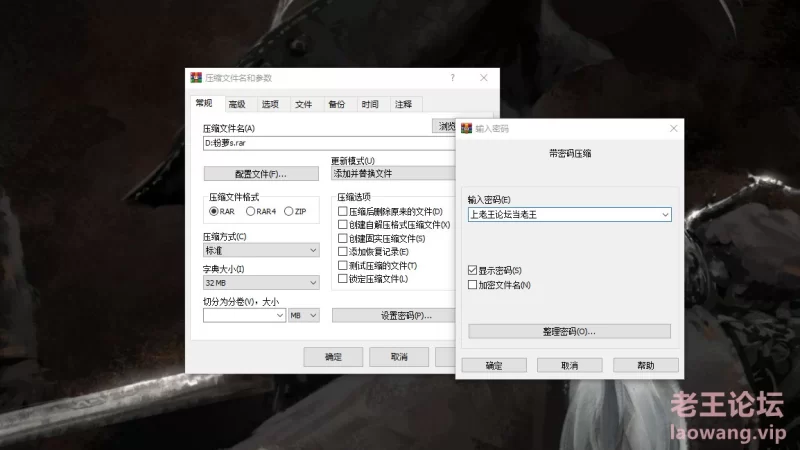Click the 浏览 browse button
The image size is (800, 450).
[444, 126]
